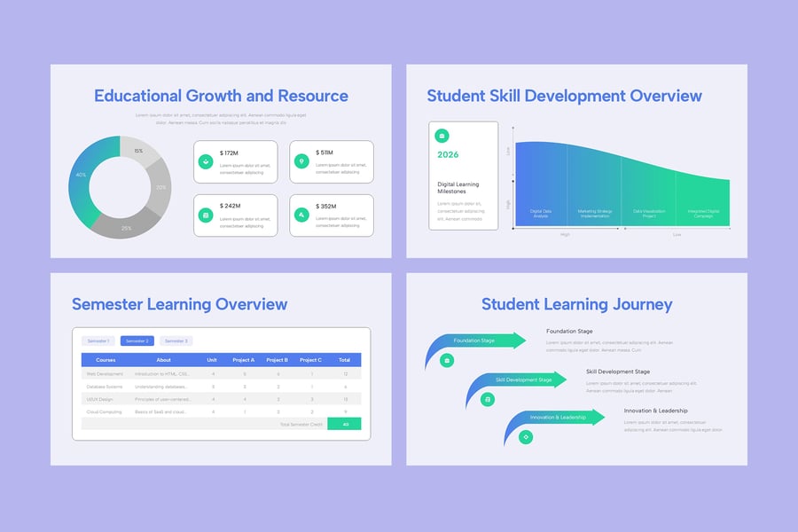Click the green icon above 2026

pyautogui.click(x=442, y=136)
